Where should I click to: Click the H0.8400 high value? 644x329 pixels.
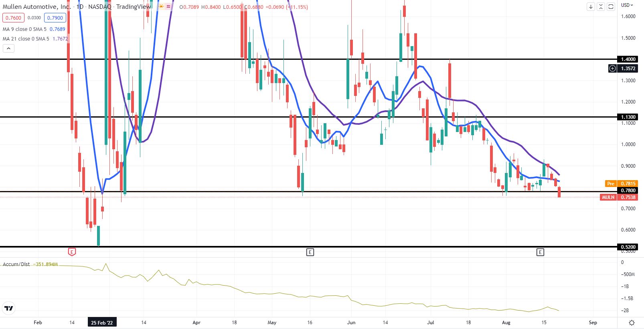(211, 7)
